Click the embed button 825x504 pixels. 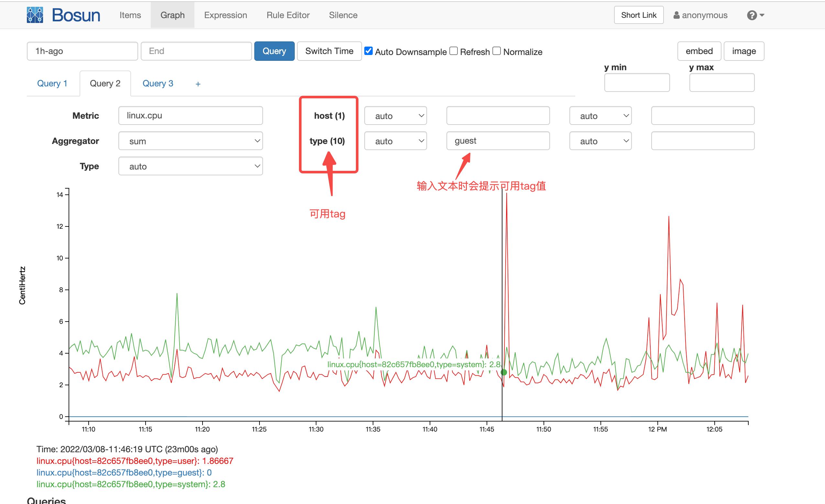click(699, 51)
